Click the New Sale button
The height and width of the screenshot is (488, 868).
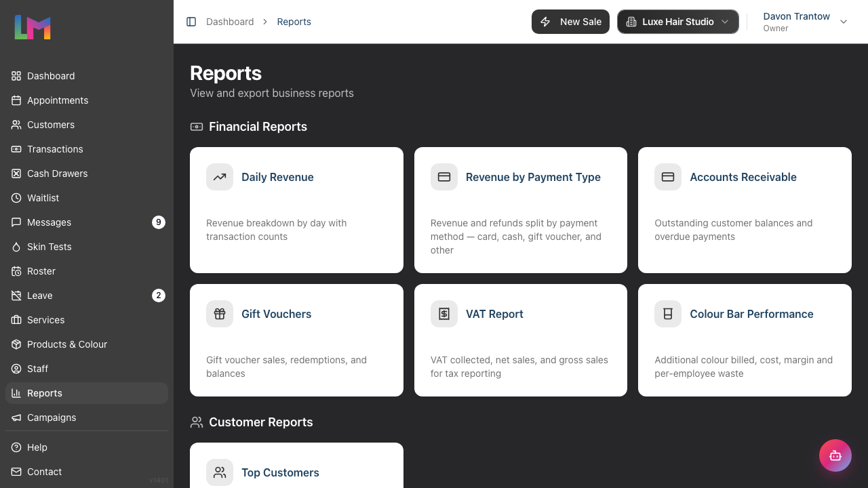click(x=570, y=22)
